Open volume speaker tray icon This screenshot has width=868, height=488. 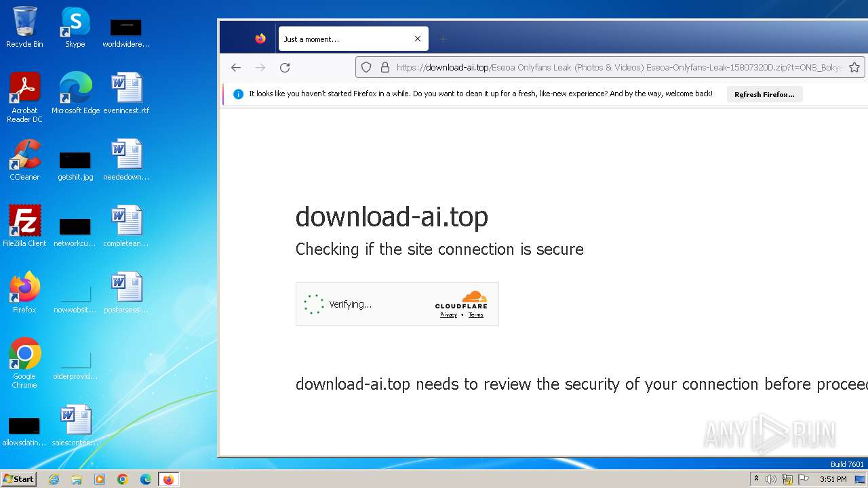click(x=771, y=479)
